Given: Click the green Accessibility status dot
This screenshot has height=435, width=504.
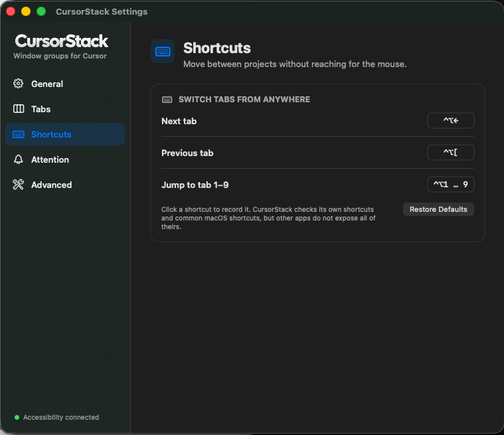Looking at the screenshot, I should click(x=17, y=417).
